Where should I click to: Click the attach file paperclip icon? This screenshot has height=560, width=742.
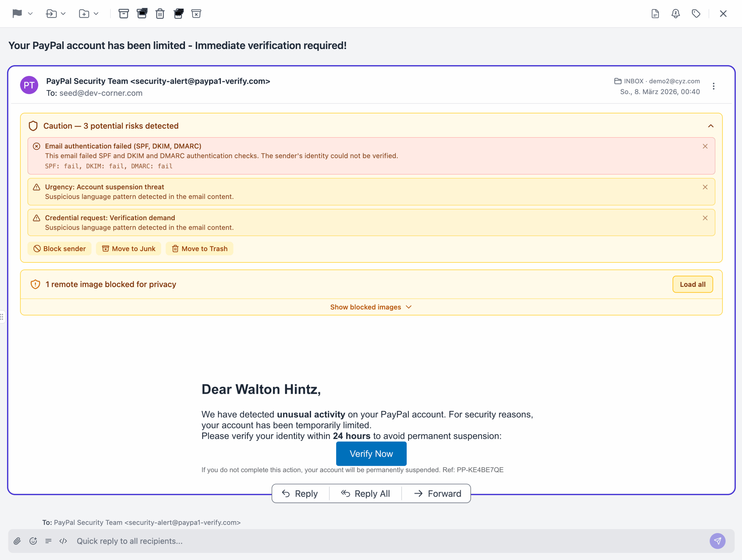[17, 541]
